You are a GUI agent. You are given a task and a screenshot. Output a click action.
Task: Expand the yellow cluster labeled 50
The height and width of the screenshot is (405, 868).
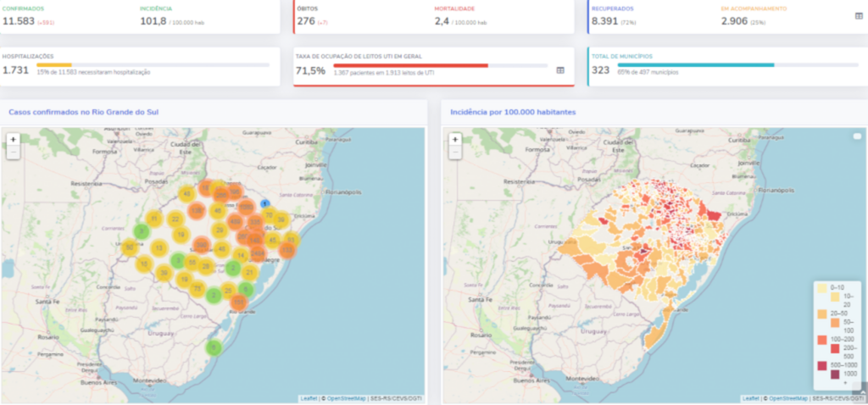(x=129, y=247)
